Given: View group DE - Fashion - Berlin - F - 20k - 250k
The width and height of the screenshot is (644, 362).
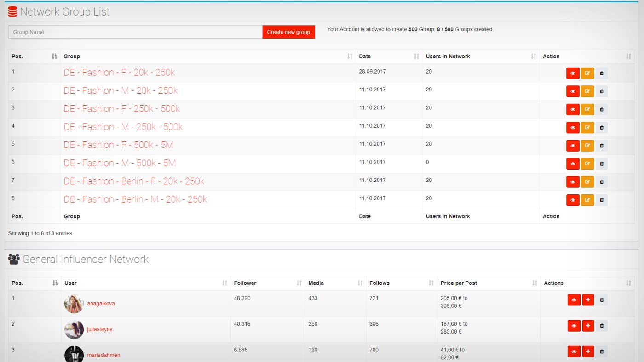Looking at the screenshot, I should (x=573, y=182).
